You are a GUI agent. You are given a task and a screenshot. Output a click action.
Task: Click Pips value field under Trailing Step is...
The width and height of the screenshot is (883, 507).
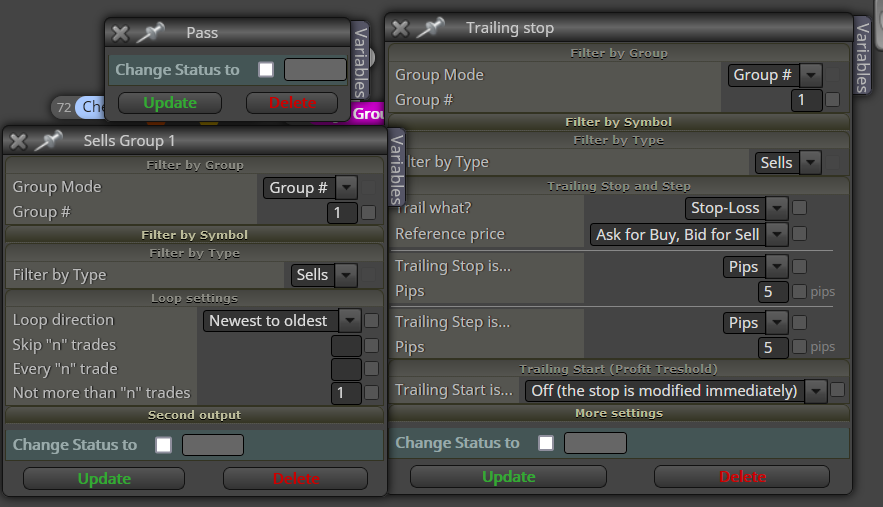[773, 347]
